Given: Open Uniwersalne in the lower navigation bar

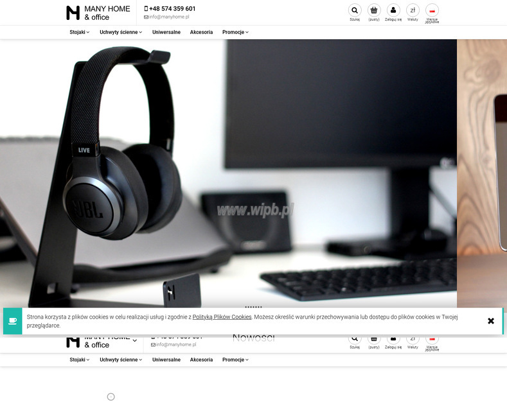Looking at the screenshot, I should coord(166,360).
